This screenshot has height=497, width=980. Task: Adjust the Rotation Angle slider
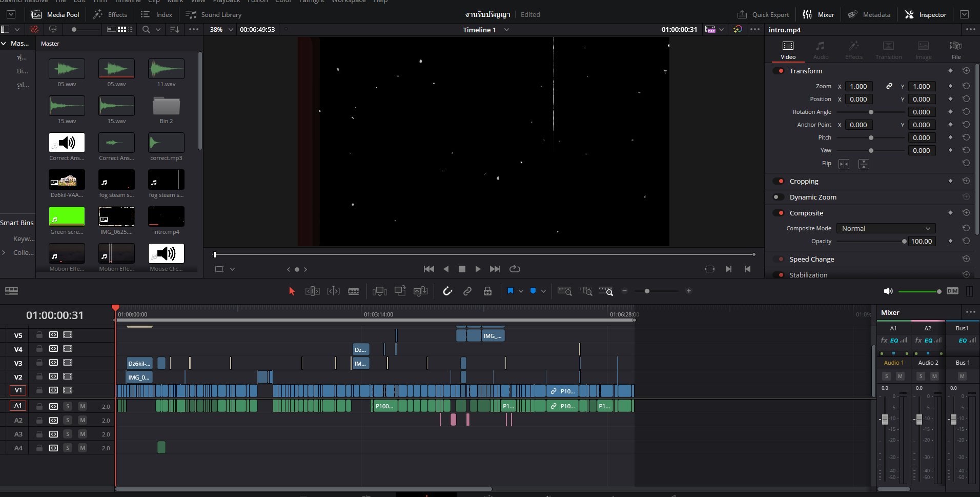coord(871,112)
